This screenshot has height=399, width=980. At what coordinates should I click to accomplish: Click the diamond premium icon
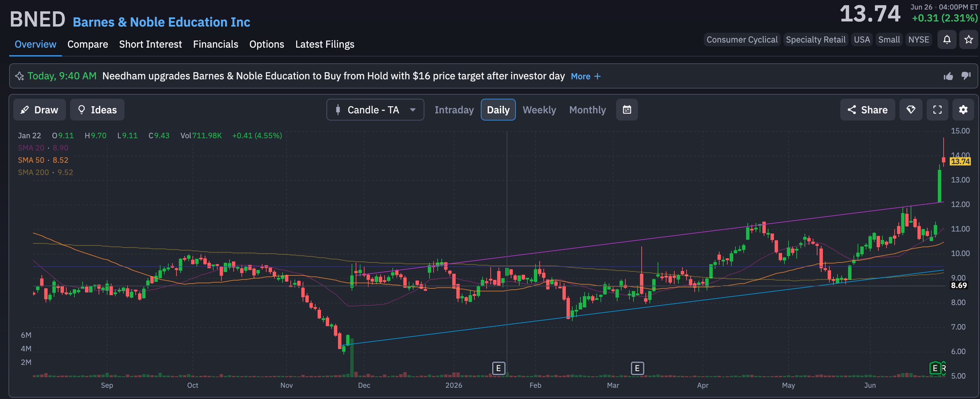coord(911,110)
